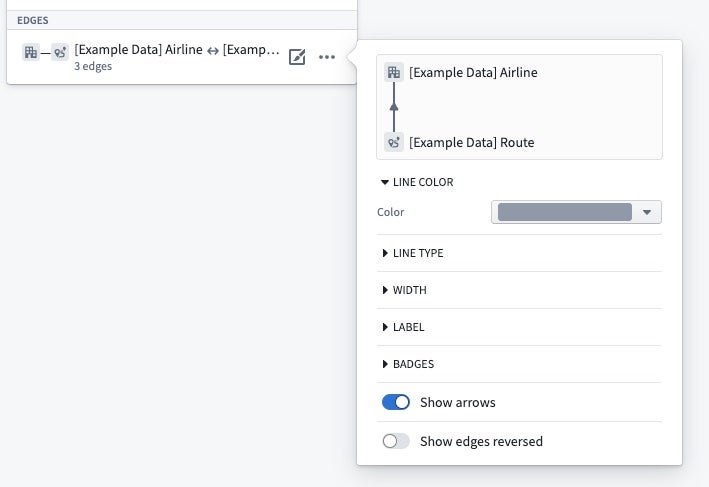
Task: Click the 'Show edges reversed' label text
Action: (481, 441)
